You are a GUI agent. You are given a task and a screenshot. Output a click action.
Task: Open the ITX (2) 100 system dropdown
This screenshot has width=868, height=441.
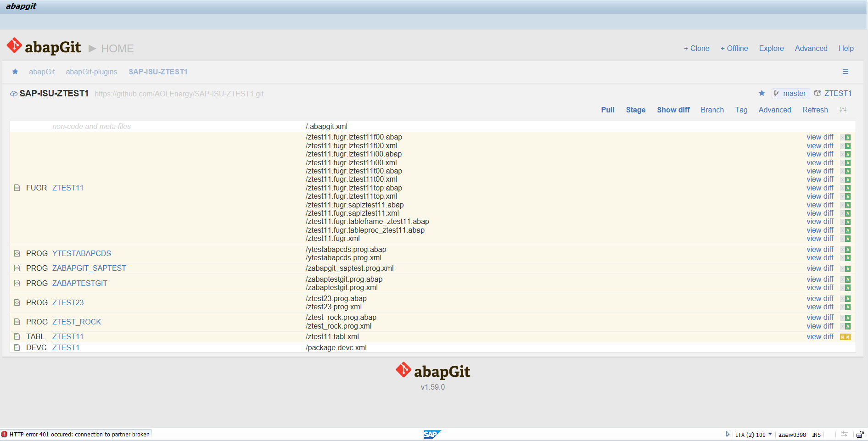754,435
